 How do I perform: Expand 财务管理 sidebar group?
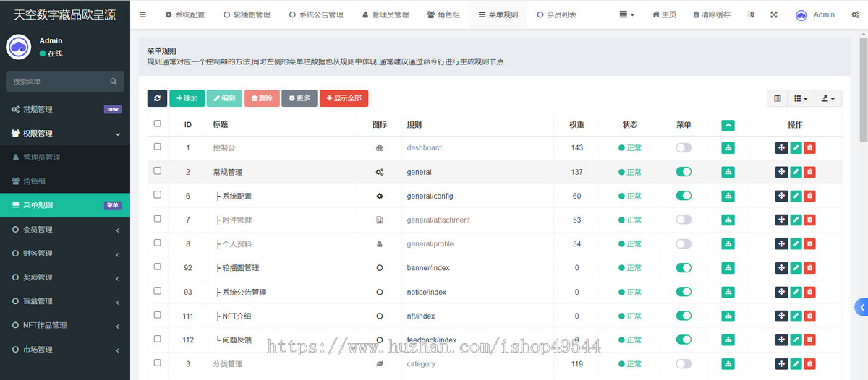[65, 253]
